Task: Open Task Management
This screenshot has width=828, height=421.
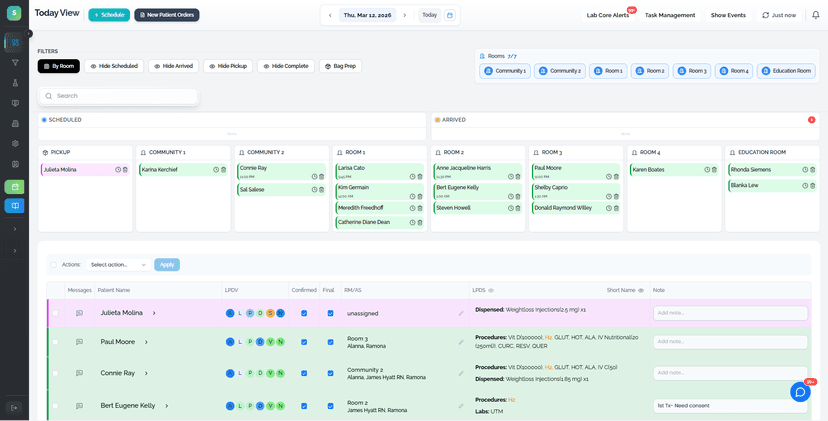Action: 669,15
